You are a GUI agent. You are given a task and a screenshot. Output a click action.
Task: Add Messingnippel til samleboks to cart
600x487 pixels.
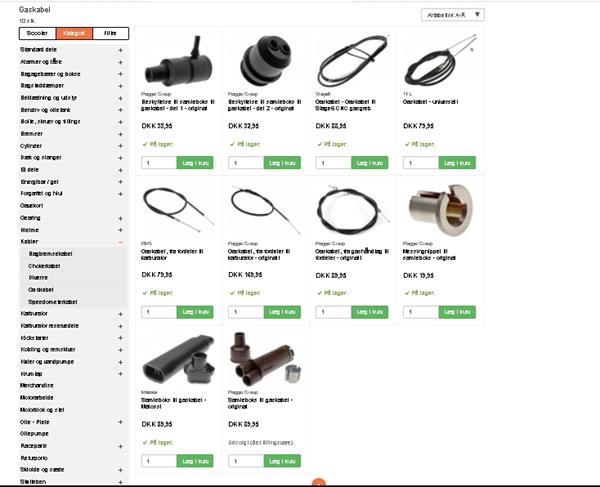[457, 312]
